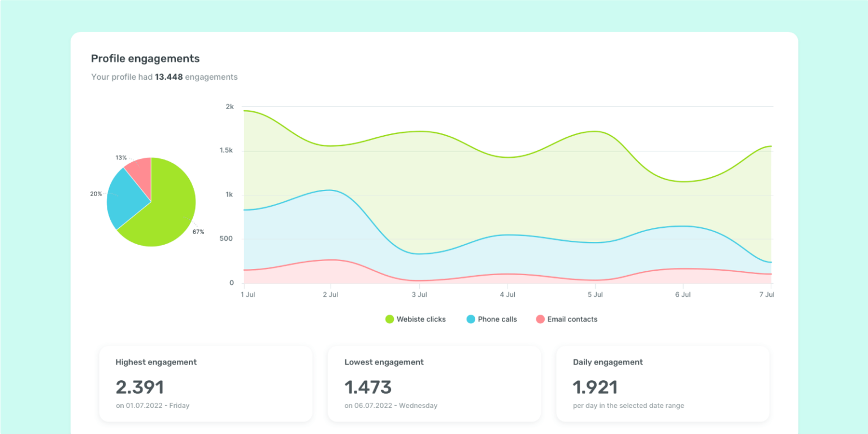Click the 1 Jul axis label
Screen dimensions: 868x434
click(x=248, y=294)
